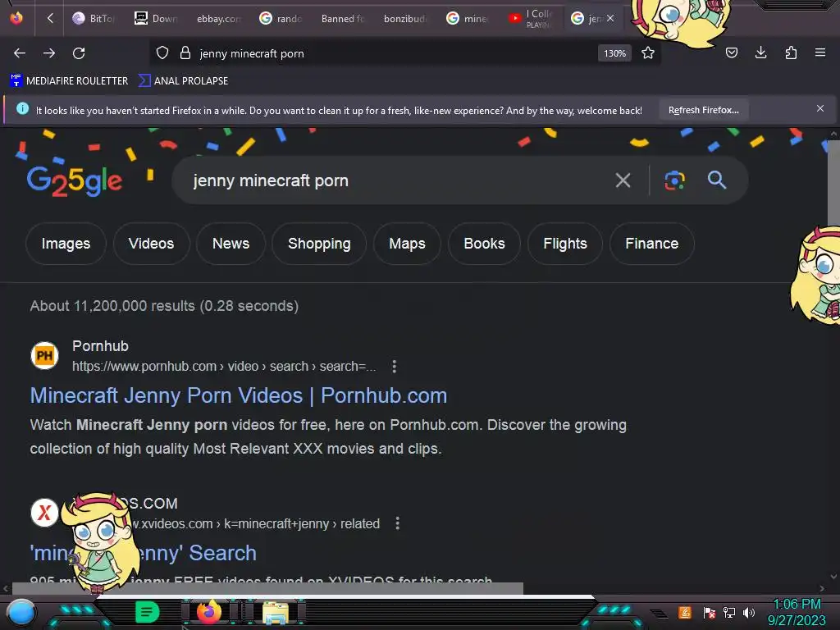Click the Refresh Firefox... button
This screenshot has height=630, width=840.
(x=703, y=110)
